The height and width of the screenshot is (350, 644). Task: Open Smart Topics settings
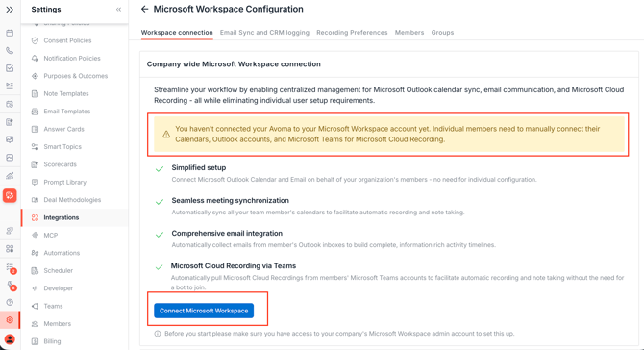(x=62, y=147)
